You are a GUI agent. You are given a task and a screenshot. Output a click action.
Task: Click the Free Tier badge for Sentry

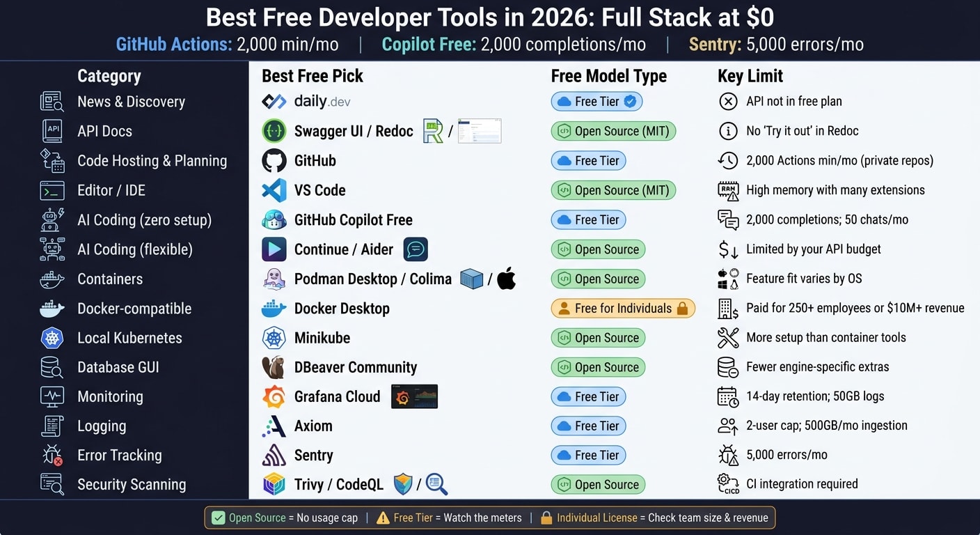(x=589, y=456)
